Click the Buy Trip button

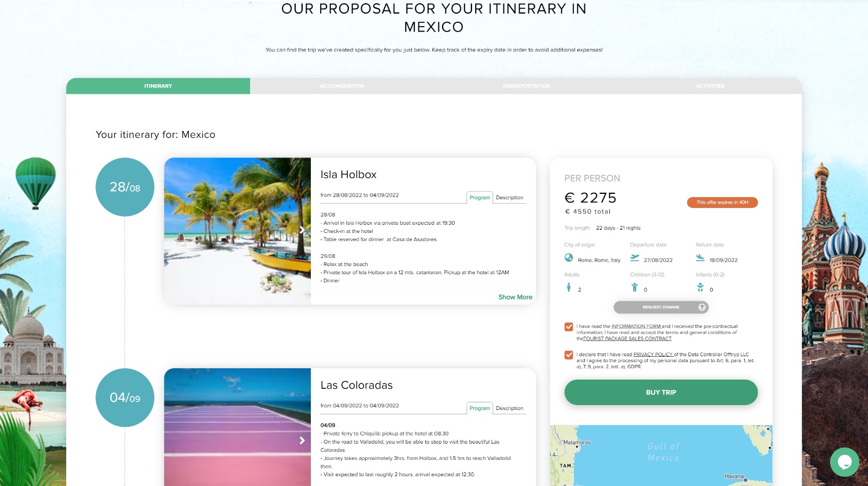coord(661,392)
